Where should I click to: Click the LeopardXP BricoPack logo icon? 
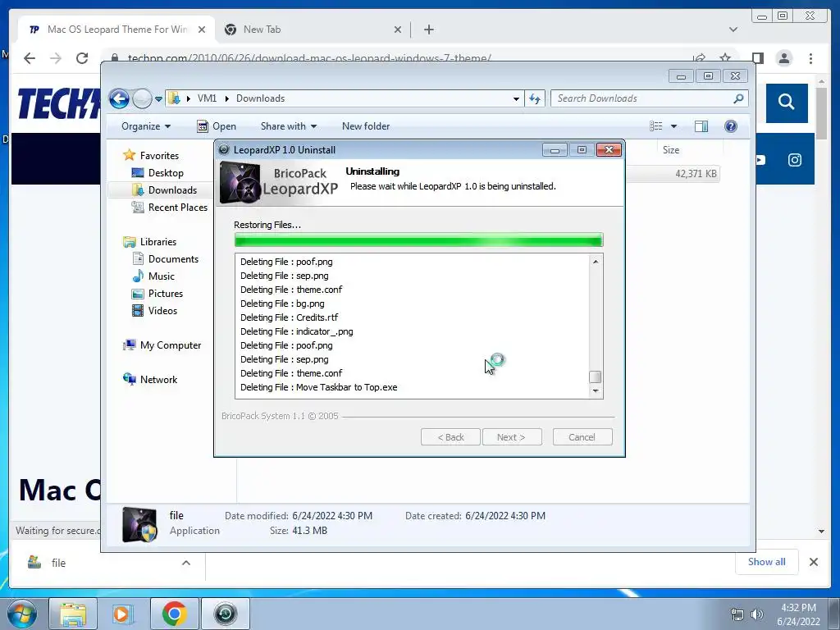point(240,183)
